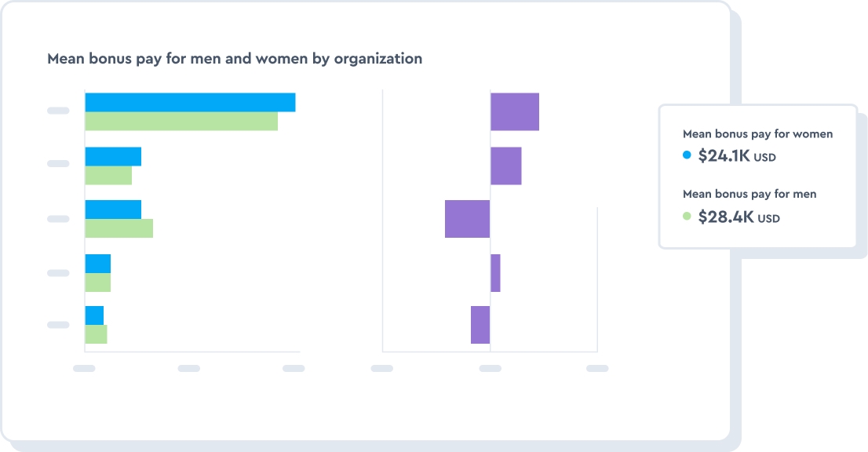
Task: Select the thin purple bar in the fourth row
Action: 495,273
